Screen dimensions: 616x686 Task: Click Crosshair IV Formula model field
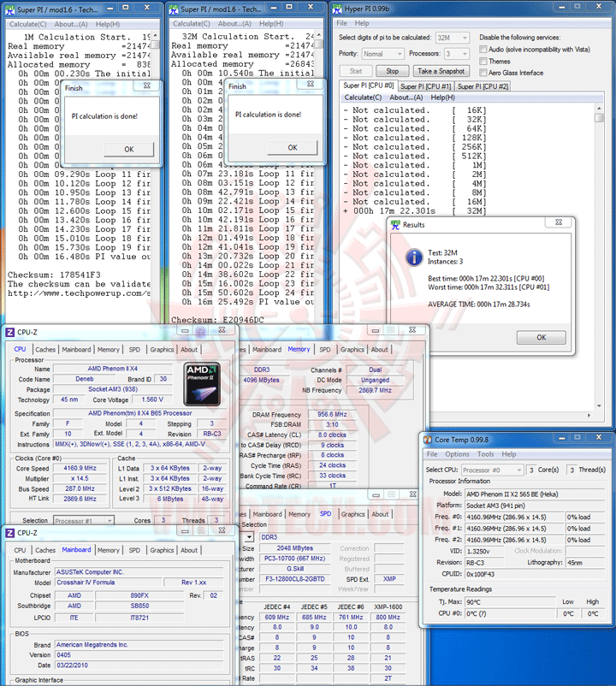click(109, 583)
